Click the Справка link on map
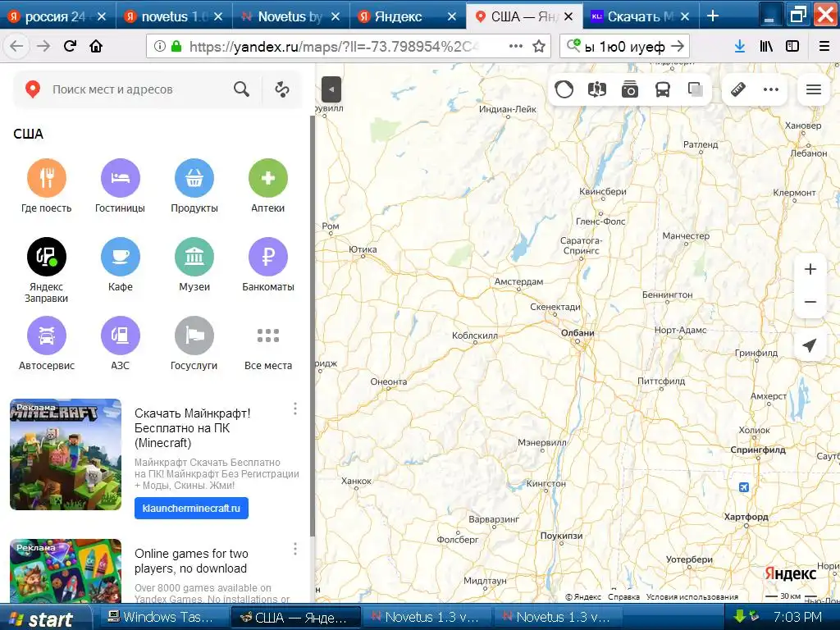Screen dimensions: 840x630 (x=623, y=596)
